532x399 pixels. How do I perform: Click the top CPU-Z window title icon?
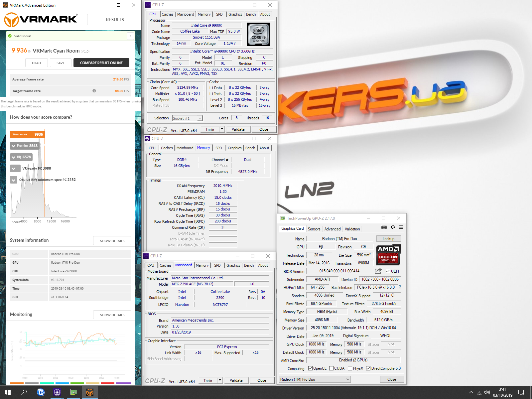click(x=148, y=5)
